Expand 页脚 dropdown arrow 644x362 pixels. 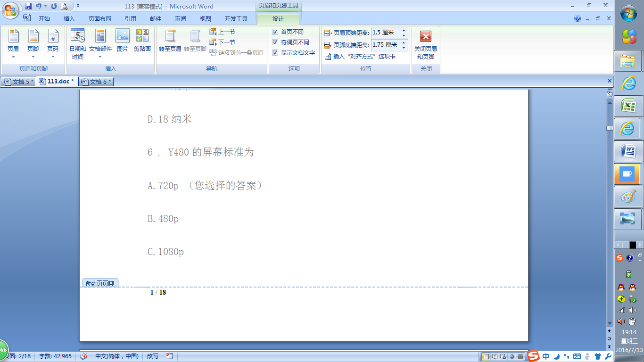[x=33, y=57]
